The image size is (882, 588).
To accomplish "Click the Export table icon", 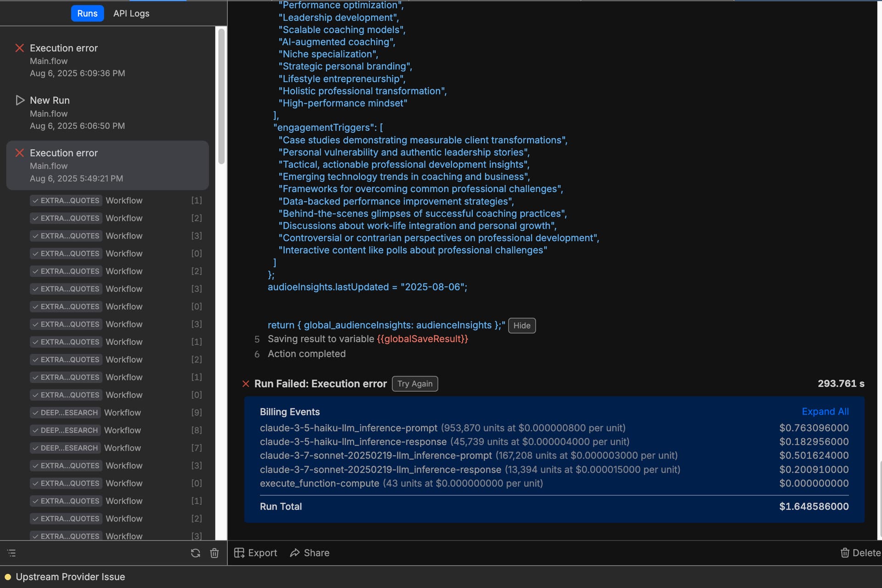I will tap(239, 553).
